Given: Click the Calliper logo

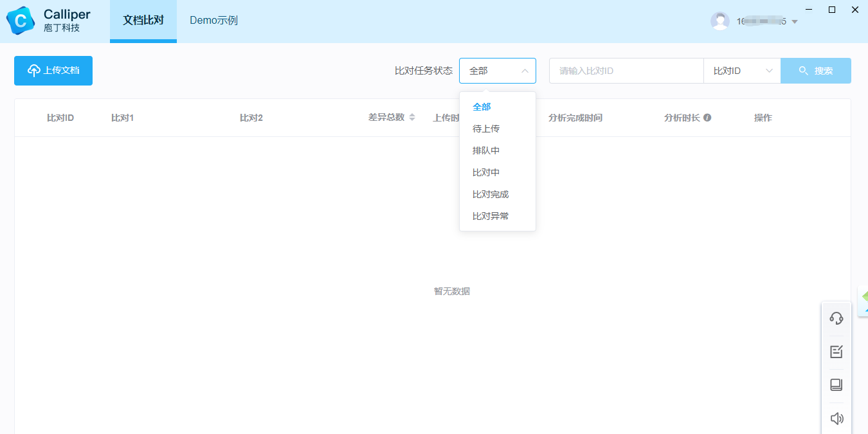Looking at the screenshot, I should [21, 20].
